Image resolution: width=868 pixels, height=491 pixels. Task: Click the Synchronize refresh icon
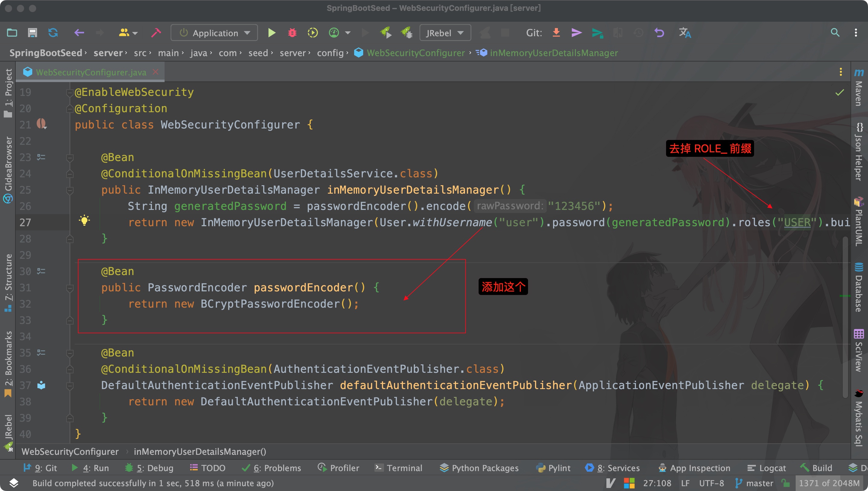(53, 33)
